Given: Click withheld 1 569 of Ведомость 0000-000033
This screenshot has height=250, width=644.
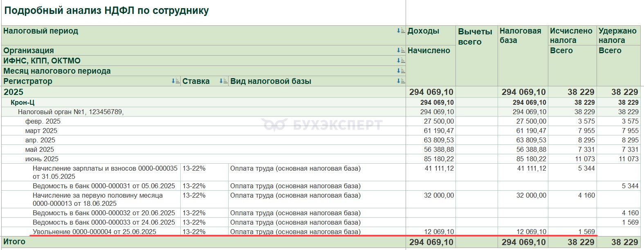Looking at the screenshot, I should pyautogui.click(x=630, y=222).
